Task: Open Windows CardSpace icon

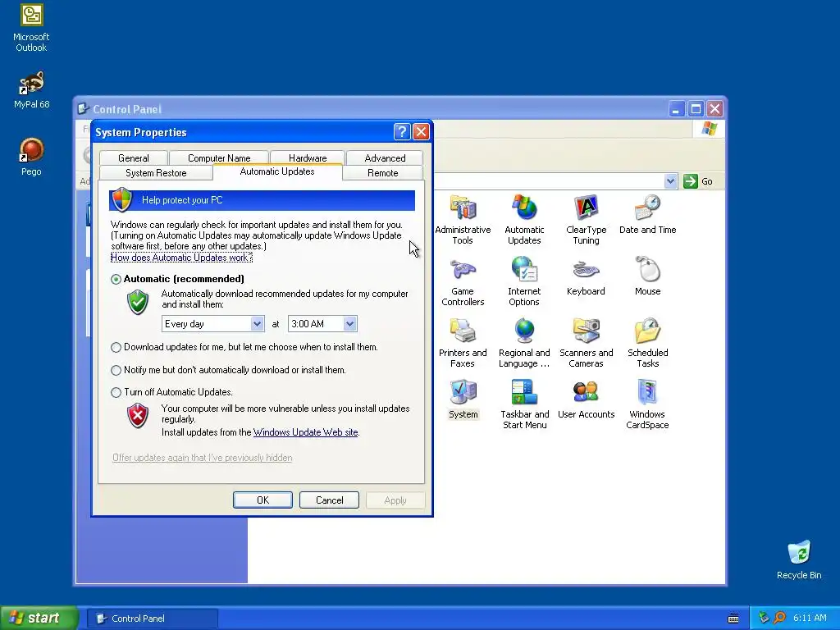Action: click(x=648, y=404)
